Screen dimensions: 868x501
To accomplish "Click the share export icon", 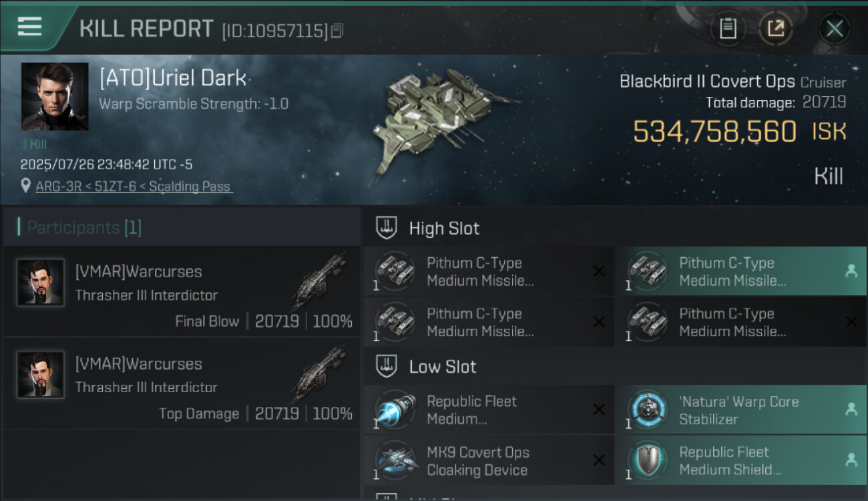I will (x=775, y=29).
